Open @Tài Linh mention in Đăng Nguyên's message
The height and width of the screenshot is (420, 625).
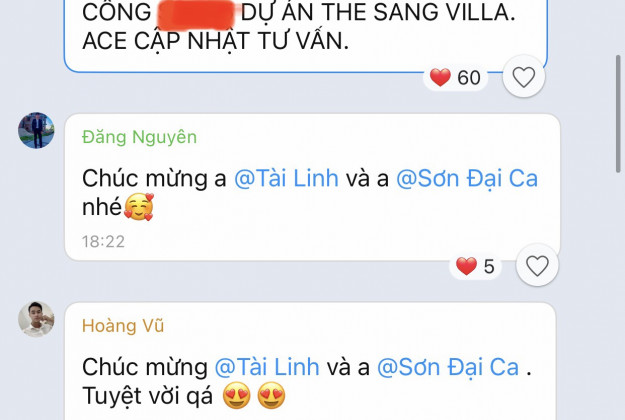pos(286,178)
